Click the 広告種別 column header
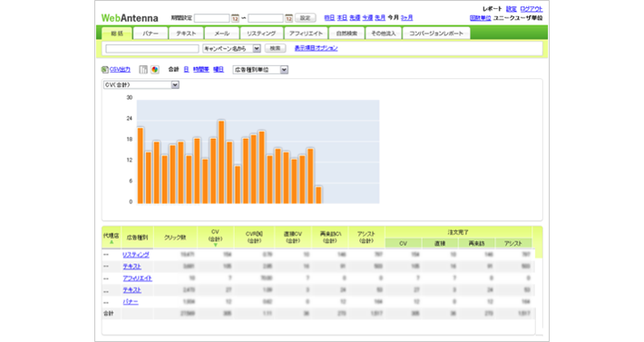The height and width of the screenshot is (342, 644). [137, 238]
